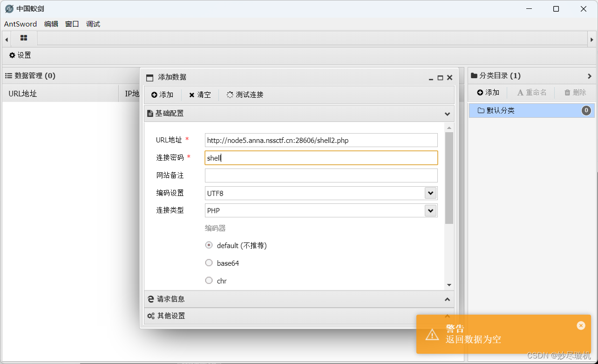Select the base64 encoder radio
The height and width of the screenshot is (364, 598).
(209, 263)
